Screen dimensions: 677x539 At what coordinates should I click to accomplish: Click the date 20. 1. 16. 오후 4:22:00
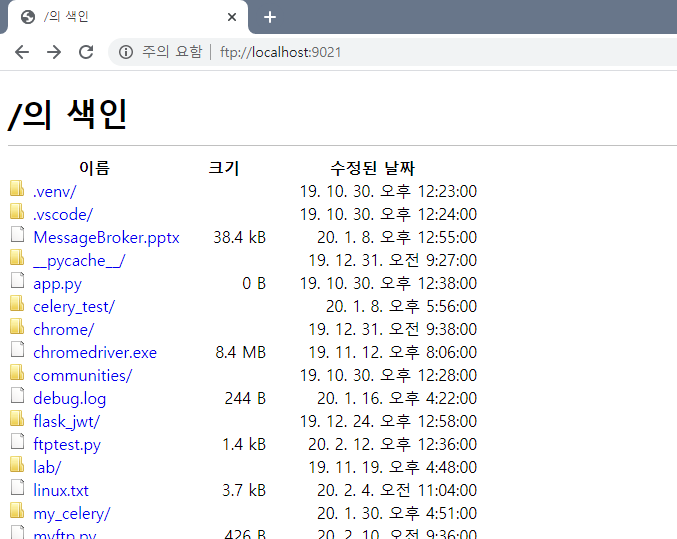tap(397, 399)
